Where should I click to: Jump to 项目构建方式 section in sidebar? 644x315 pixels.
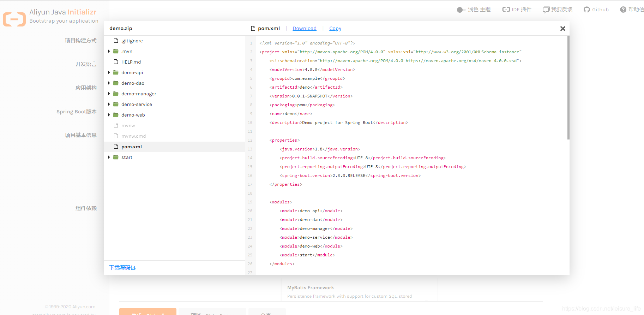[80, 41]
